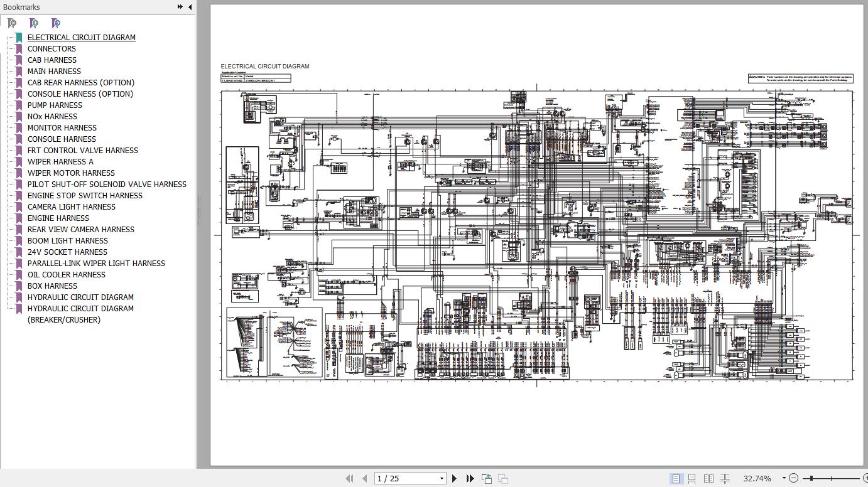Screen dimensions: 868x487
Task: Click the zoom out minus button
Action: [793, 478]
